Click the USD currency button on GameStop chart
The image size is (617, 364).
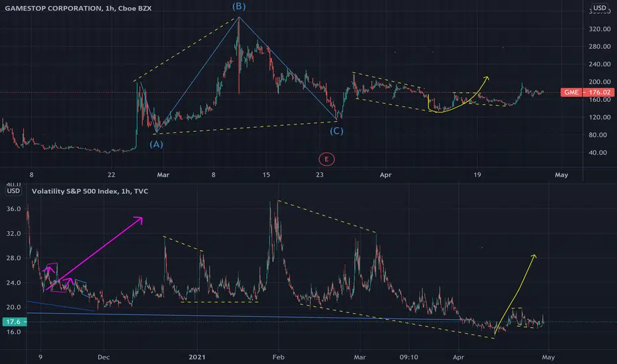tap(600, 8)
